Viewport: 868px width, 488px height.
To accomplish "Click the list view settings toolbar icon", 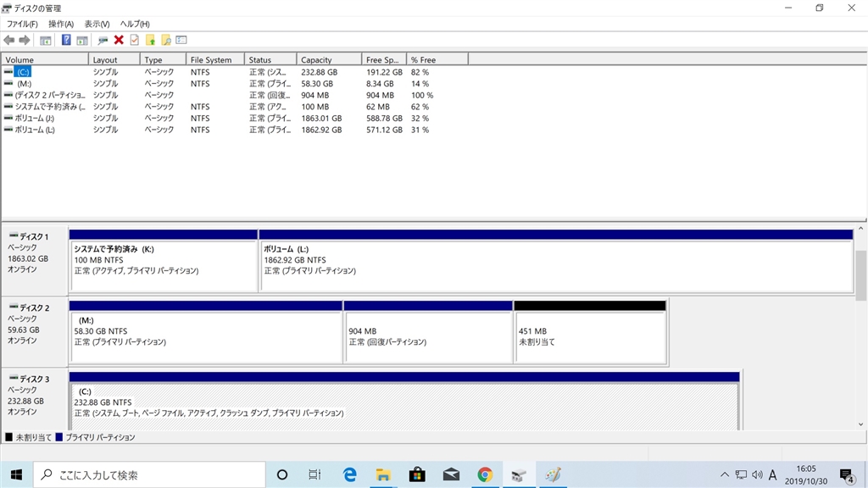I will pos(181,40).
